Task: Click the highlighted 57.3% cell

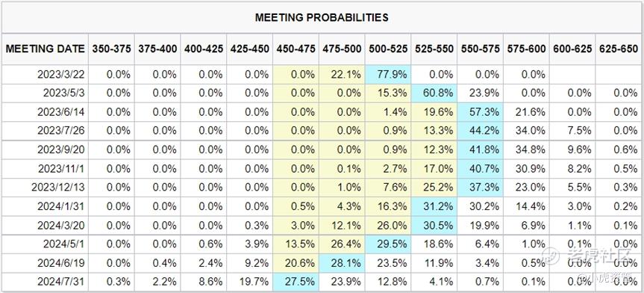Action: click(x=480, y=112)
